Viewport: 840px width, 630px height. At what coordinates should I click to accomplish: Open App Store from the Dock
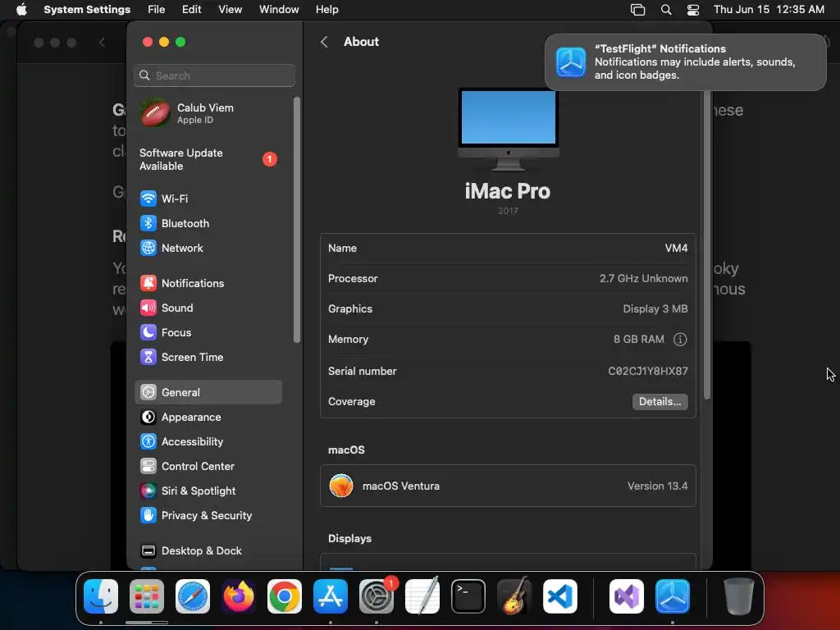(x=331, y=596)
